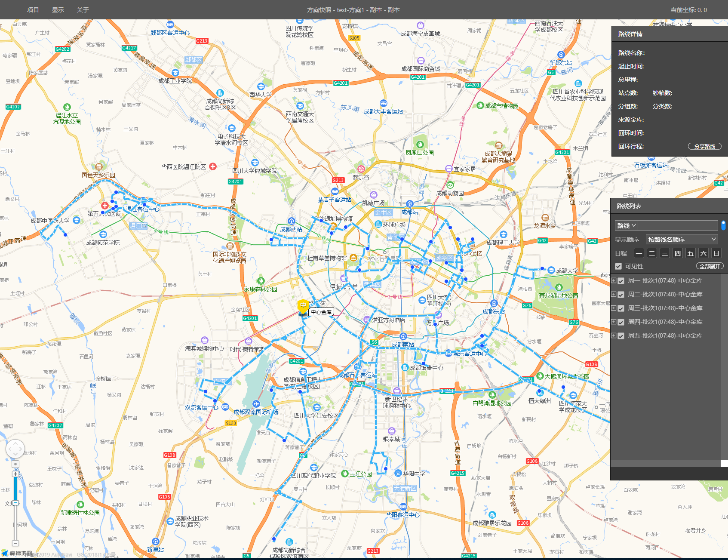
Task: Select route 周五-批次1(07:48)-中心金库
Action: coord(665,335)
